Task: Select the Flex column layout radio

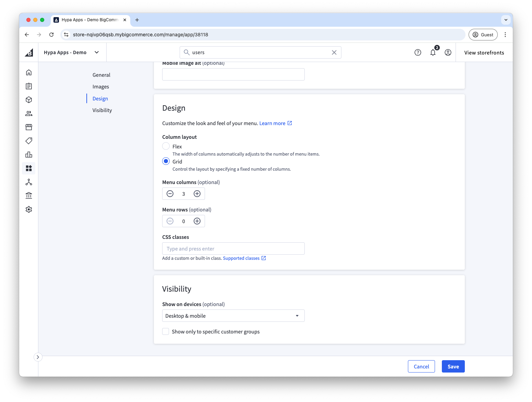Action: 166,146
